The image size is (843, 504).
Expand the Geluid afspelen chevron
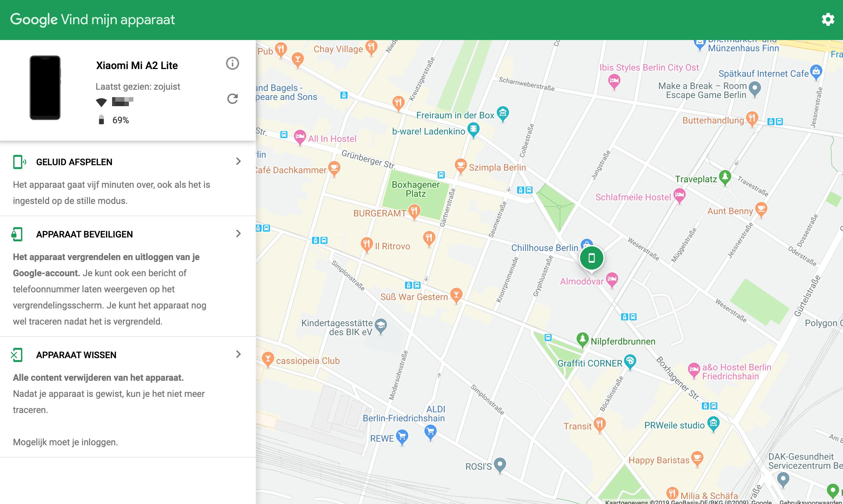pos(238,161)
